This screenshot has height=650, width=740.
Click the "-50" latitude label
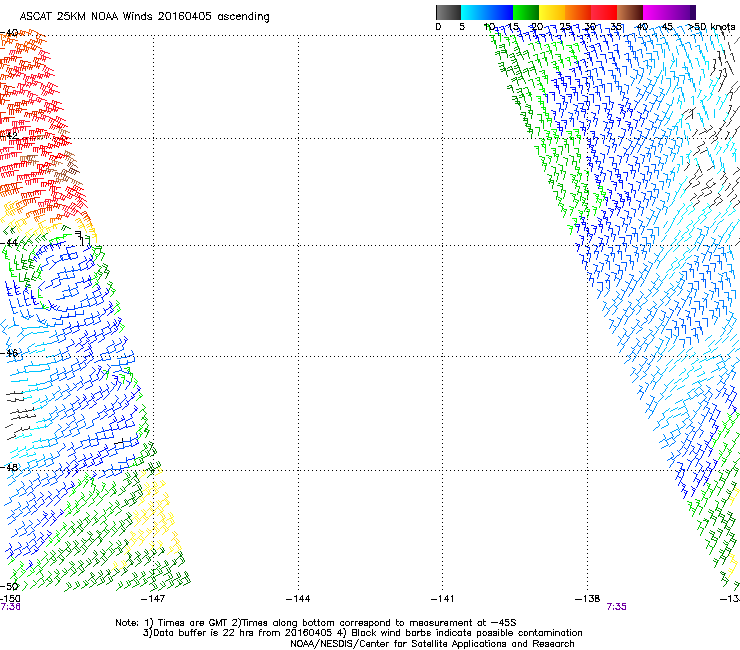pos(8,586)
